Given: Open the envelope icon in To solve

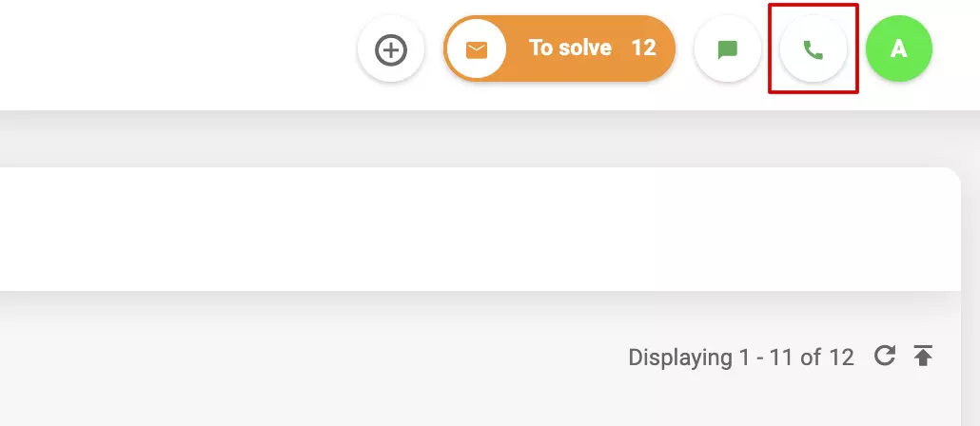Looking at the screenshot, I should pyautogui.click(x=477, y=49).
